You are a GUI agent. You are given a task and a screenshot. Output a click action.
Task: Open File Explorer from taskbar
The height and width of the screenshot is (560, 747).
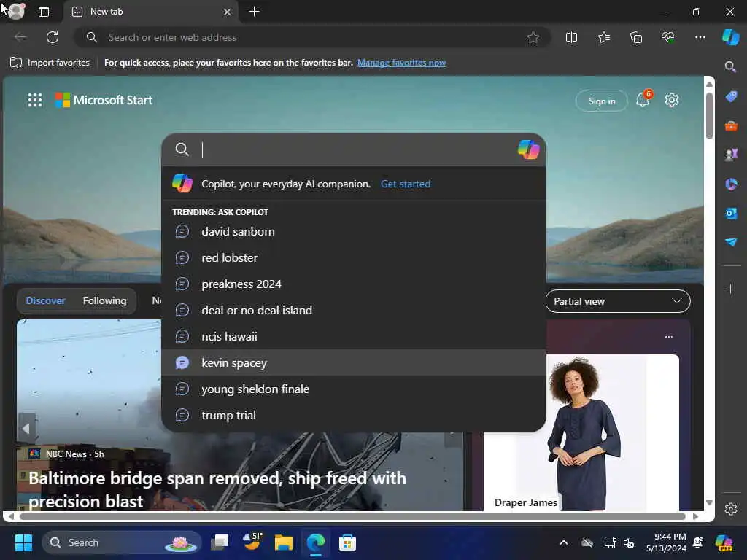coord(284,542)
